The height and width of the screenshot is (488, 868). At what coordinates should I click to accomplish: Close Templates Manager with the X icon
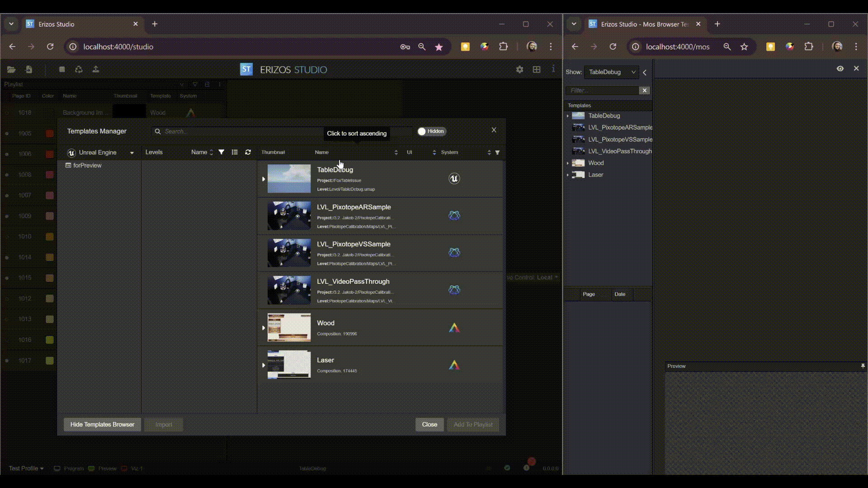(494, 130)
